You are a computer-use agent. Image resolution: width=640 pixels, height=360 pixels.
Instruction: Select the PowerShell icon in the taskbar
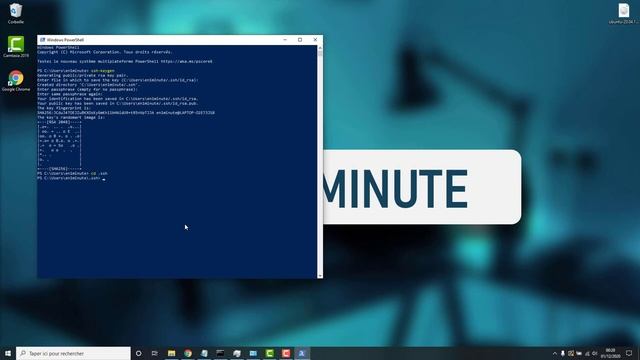(302, 353)
